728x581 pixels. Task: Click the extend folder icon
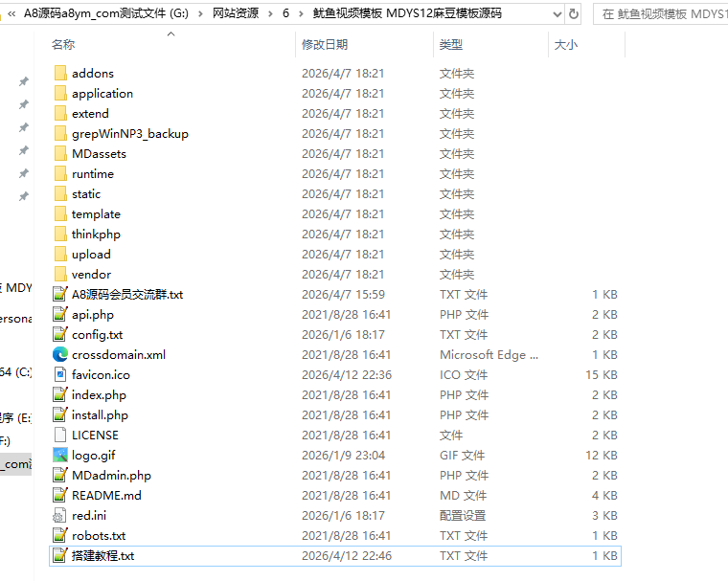pyautogui.click(x=60, y=113)
